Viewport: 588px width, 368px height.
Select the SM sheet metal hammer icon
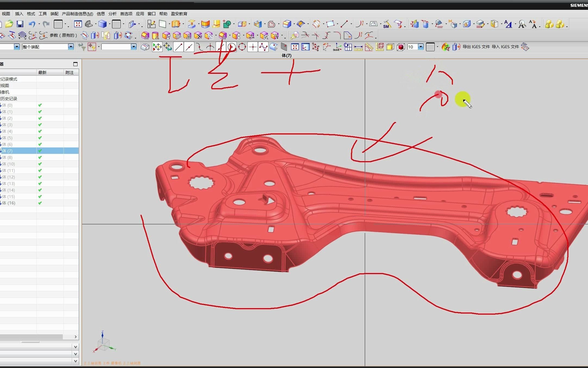387,24
